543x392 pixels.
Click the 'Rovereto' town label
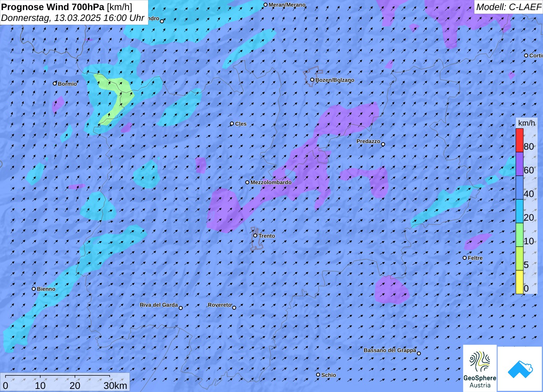pos(220,305)
